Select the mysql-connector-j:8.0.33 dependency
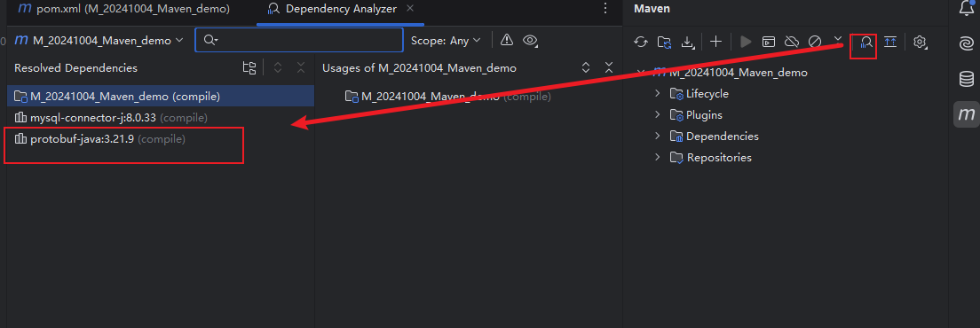Screen dimensions: 980x328 pyautogui.click(x=161, y=117)
